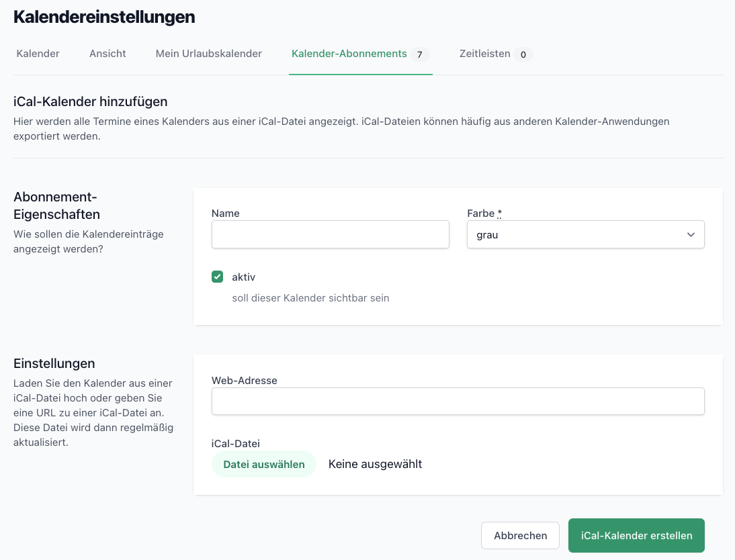
Task: Click Datei auswählen to choose a file
Action: pyautogui.click(x=263, y=464)
